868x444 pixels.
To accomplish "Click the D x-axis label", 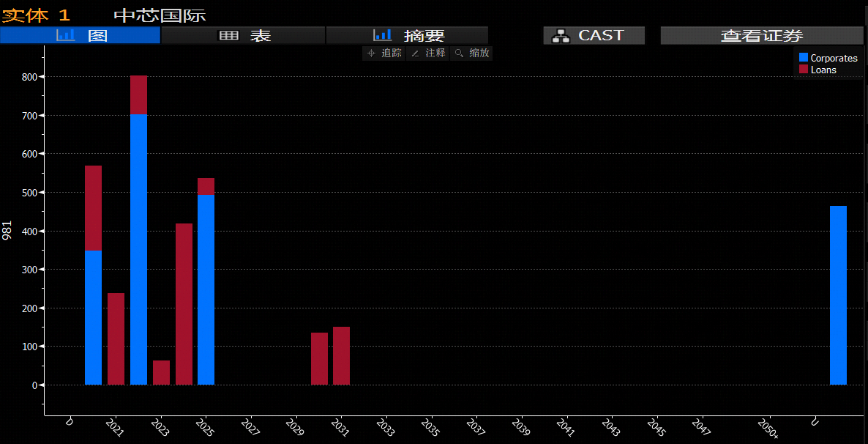I will (69, 422).
